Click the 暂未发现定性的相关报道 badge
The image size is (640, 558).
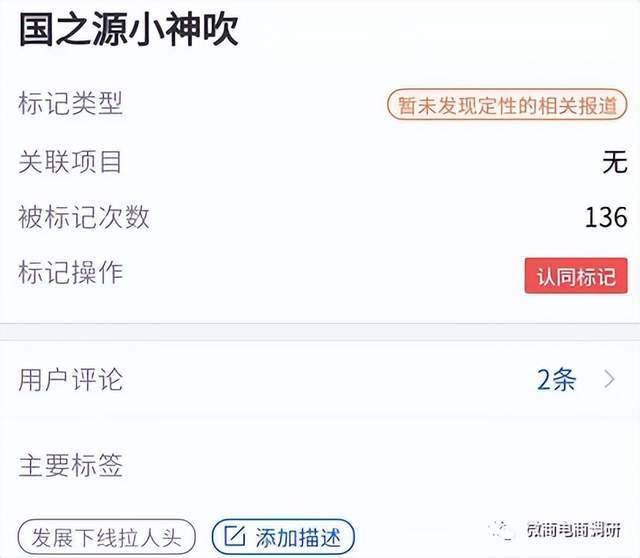[x=507, y=105]
